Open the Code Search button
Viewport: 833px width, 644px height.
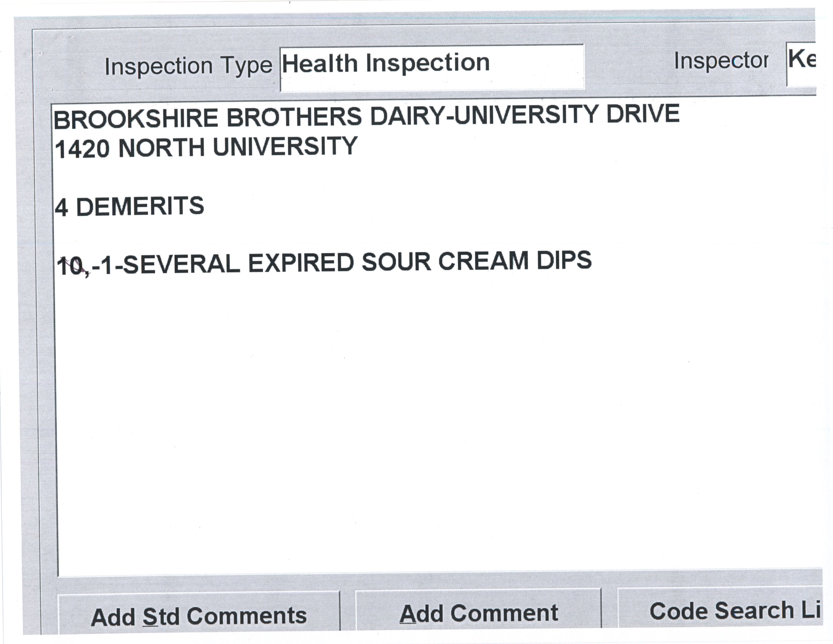pyautogui.click(x=721, y=610)
